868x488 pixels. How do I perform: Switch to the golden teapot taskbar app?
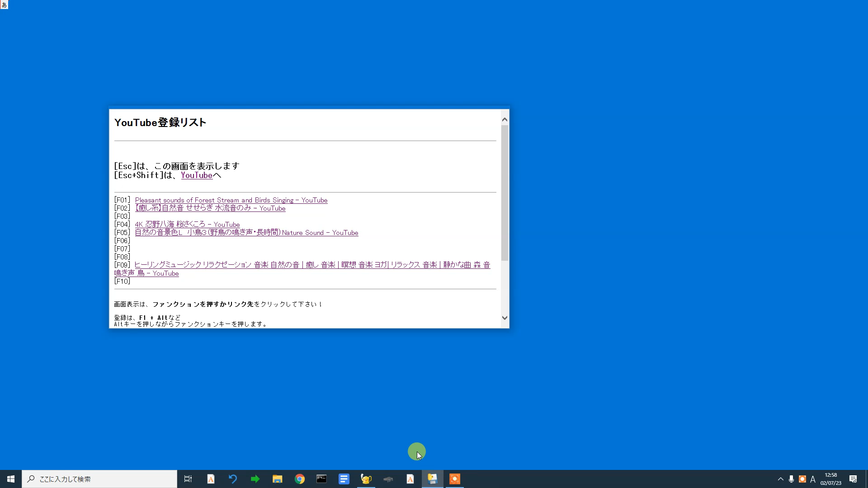click(366, 479)
